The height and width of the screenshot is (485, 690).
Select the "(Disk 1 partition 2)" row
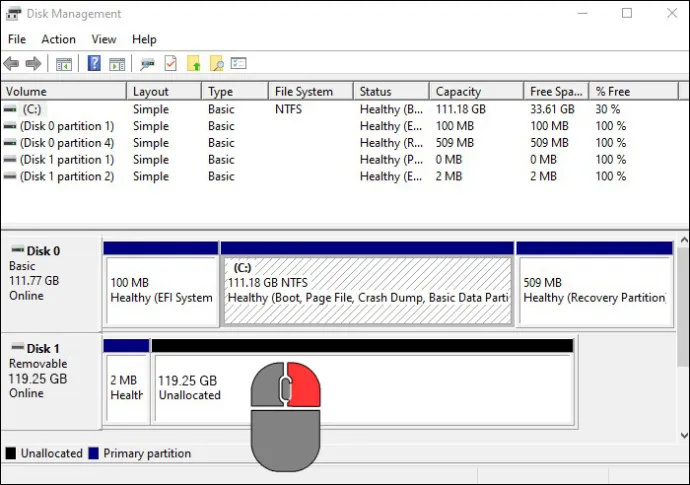click(339, 176)
